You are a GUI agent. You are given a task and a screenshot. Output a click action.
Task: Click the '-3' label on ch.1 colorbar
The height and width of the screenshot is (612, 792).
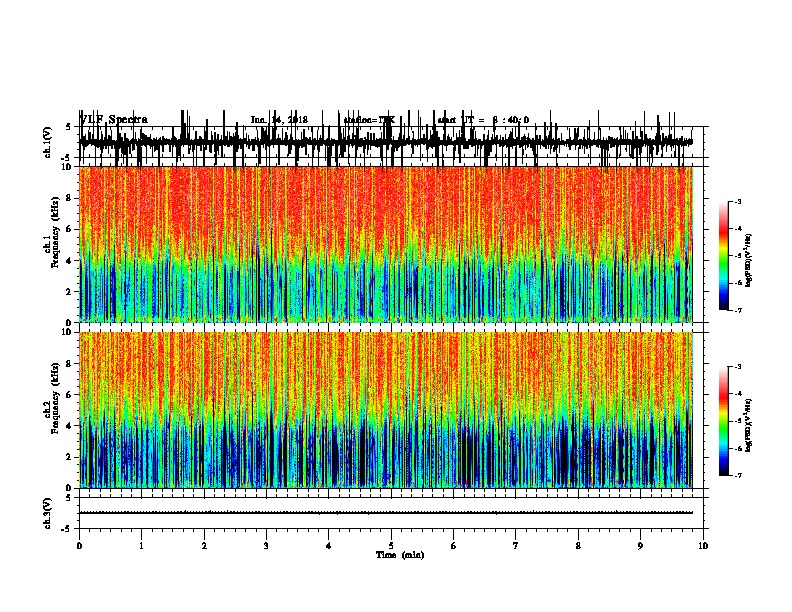click(x=738, y=202)
